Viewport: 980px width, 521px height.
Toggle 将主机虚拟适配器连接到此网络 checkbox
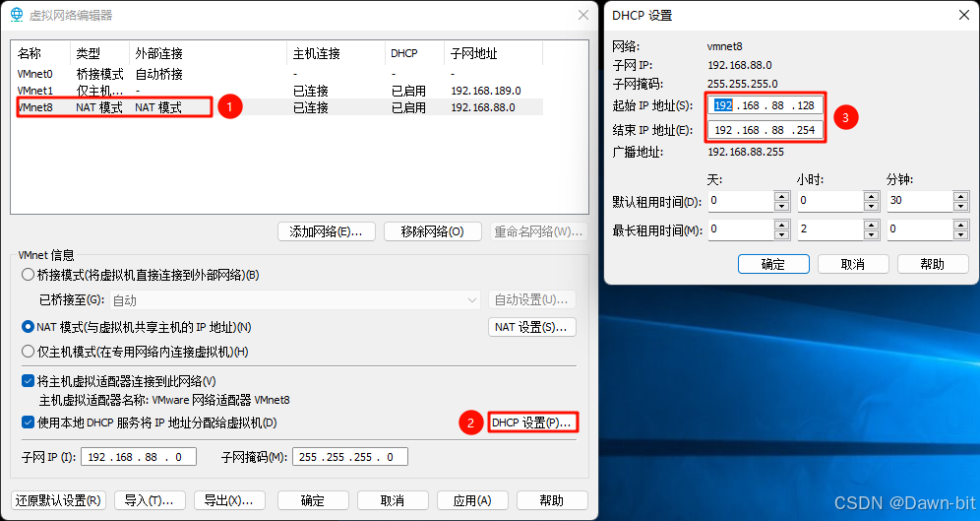click(29, 381)
